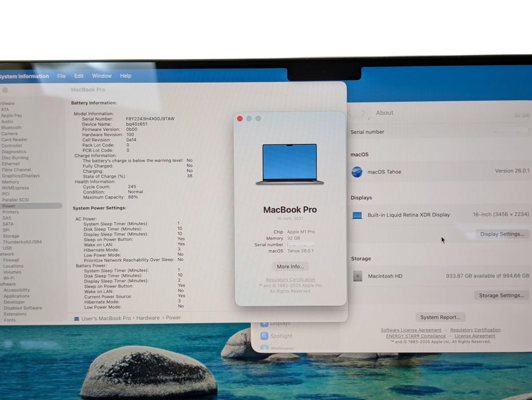Open Regulatory Certification link in About pane

pos(475,330)
